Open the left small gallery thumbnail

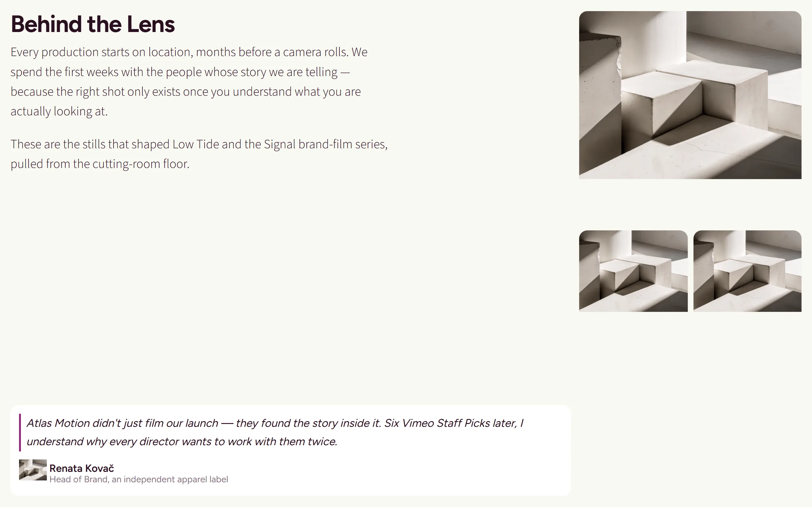[633, 271]
